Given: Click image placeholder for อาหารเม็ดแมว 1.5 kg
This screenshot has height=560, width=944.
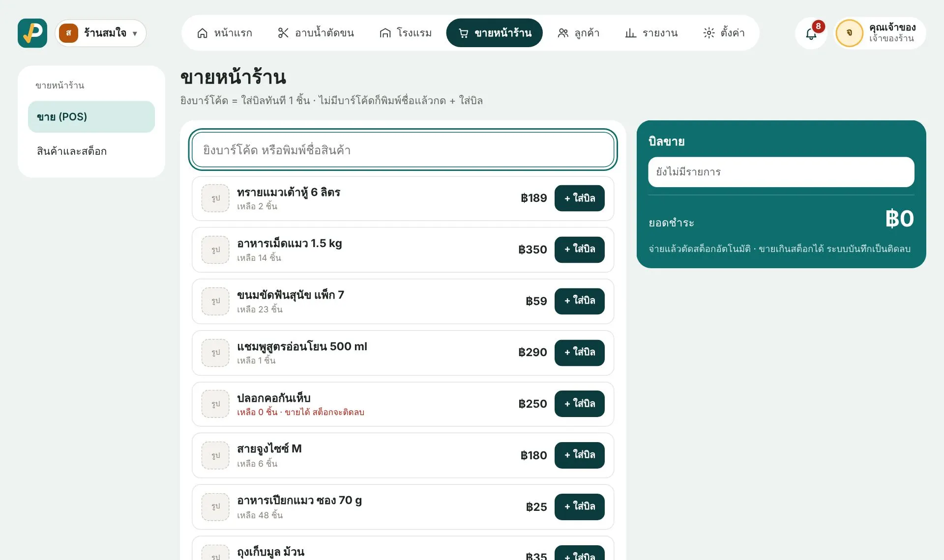Looking at the screenshot, I should coord(215,250).
